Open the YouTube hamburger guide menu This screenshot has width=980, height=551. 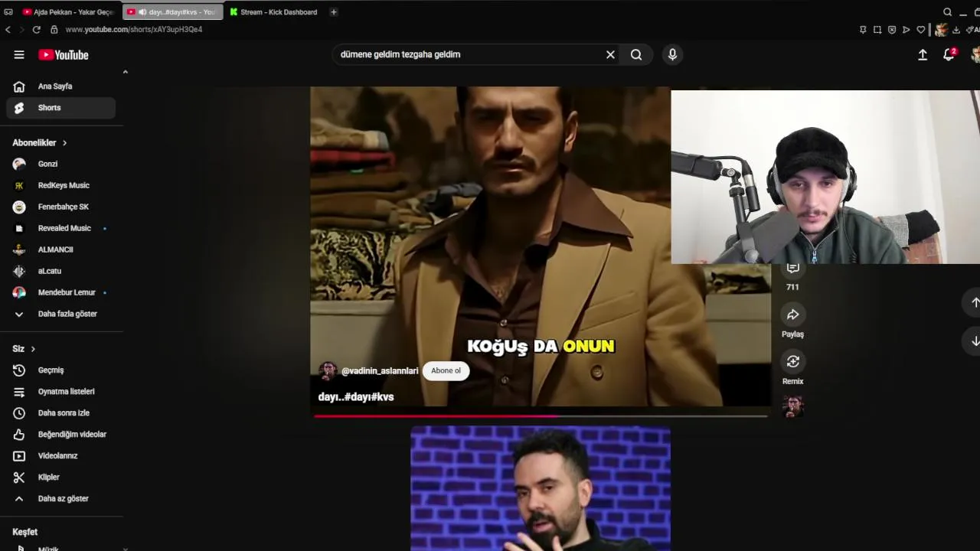(x=19, y=55)
